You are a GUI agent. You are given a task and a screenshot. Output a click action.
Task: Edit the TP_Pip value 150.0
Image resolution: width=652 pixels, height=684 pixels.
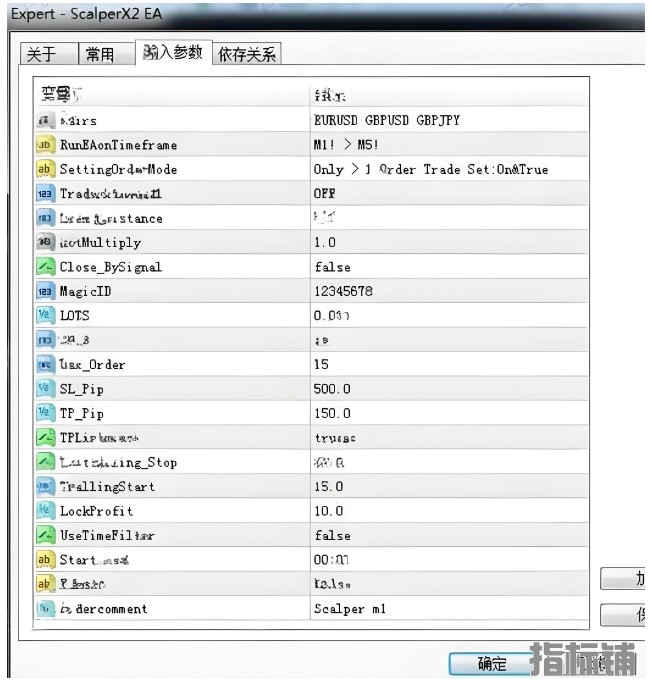click(x=332, y=413)
